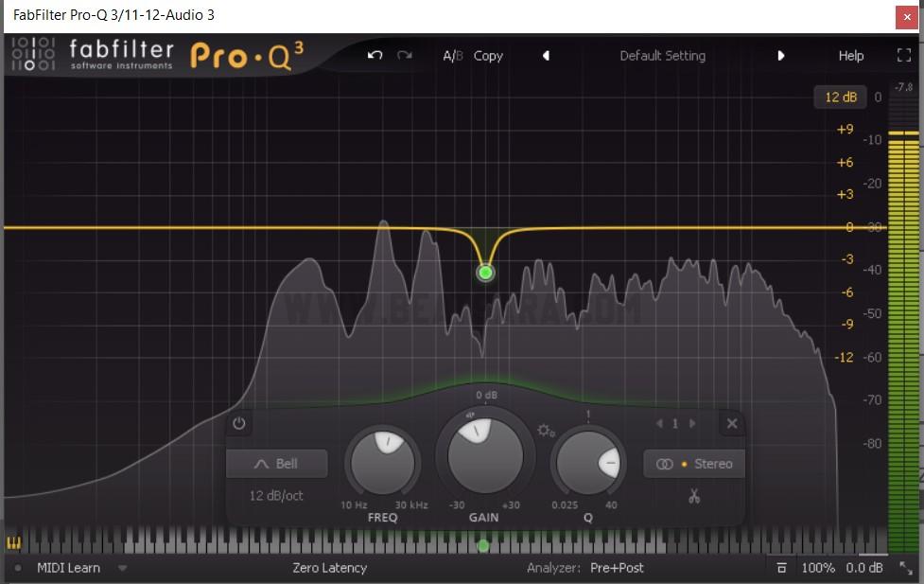924x584 pixels.
Task: Bypass the selected band with the power button
Action: pyautogui.click(x=238, y=424)
